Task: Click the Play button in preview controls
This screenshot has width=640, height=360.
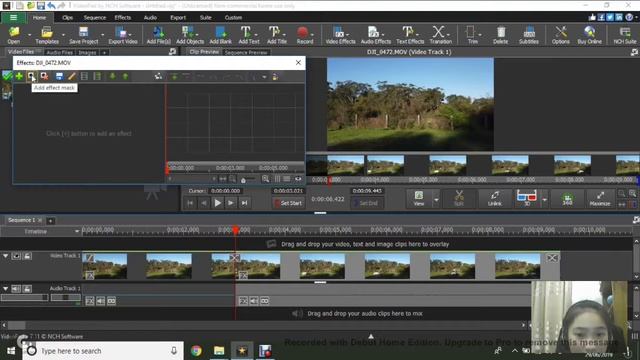Action: [x=218, y=203]
